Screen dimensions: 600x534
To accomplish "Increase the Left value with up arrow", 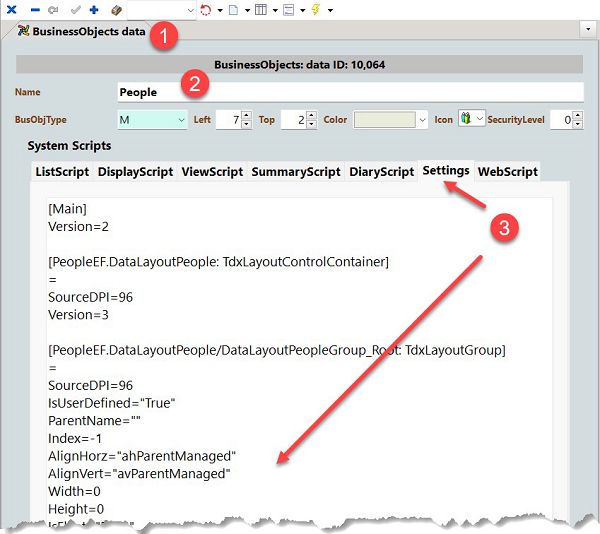I will point(247,115).
